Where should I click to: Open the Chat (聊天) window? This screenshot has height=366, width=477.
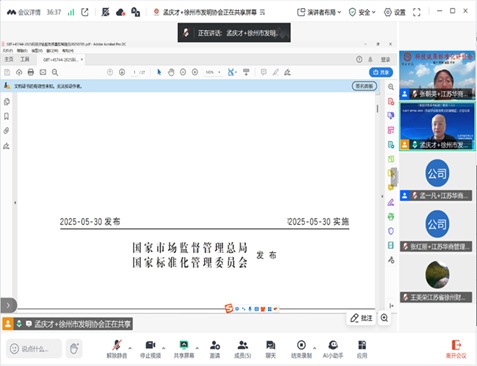(x=271, y=349)
